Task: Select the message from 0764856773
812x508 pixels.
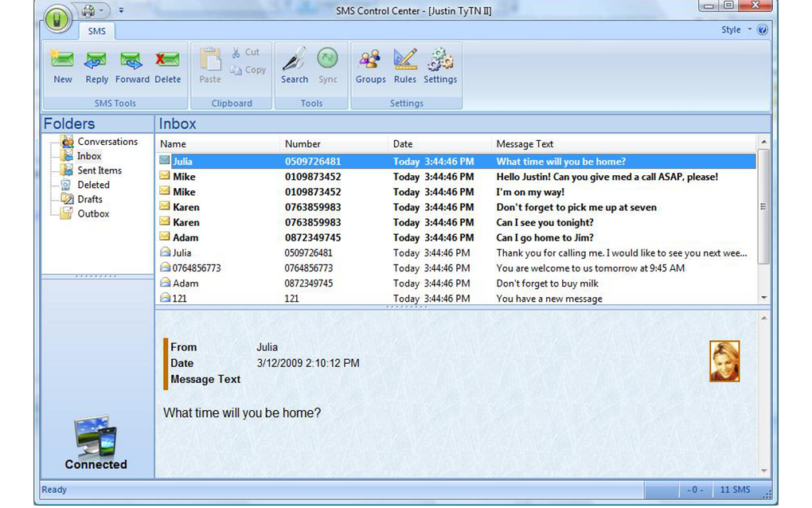Action: click(x=455, y=268)
